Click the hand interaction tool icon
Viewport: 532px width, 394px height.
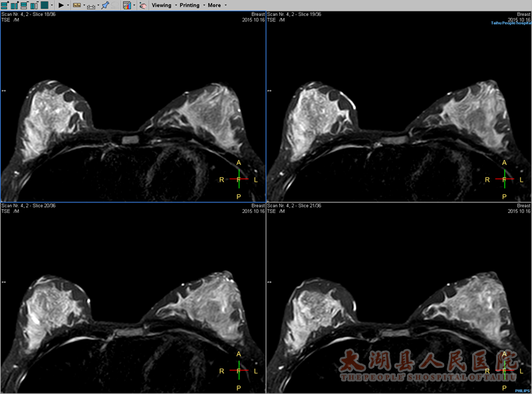point(143,5)
